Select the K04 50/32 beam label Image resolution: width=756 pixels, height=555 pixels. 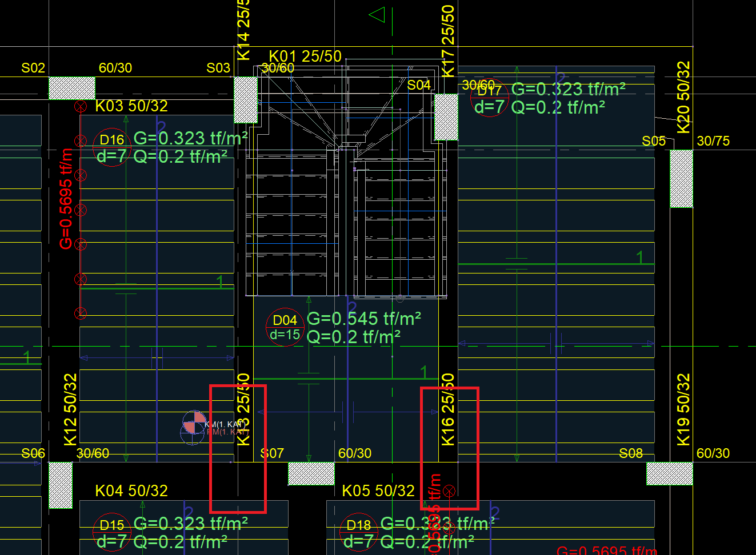tap(131, 491)
